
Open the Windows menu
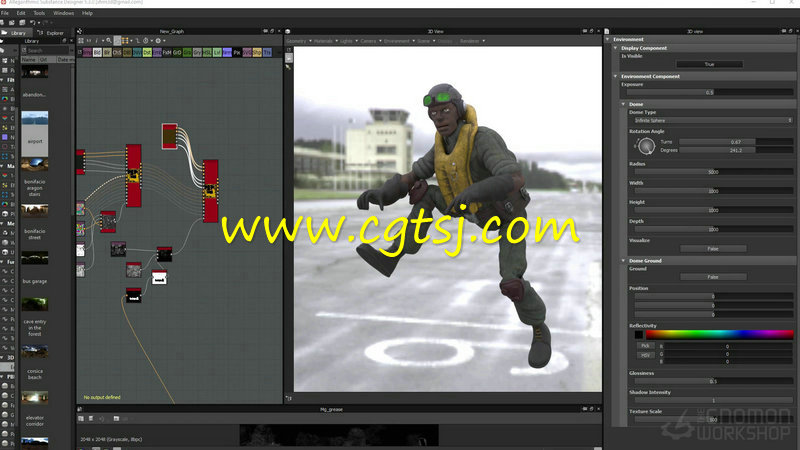(x=63, y=13)
